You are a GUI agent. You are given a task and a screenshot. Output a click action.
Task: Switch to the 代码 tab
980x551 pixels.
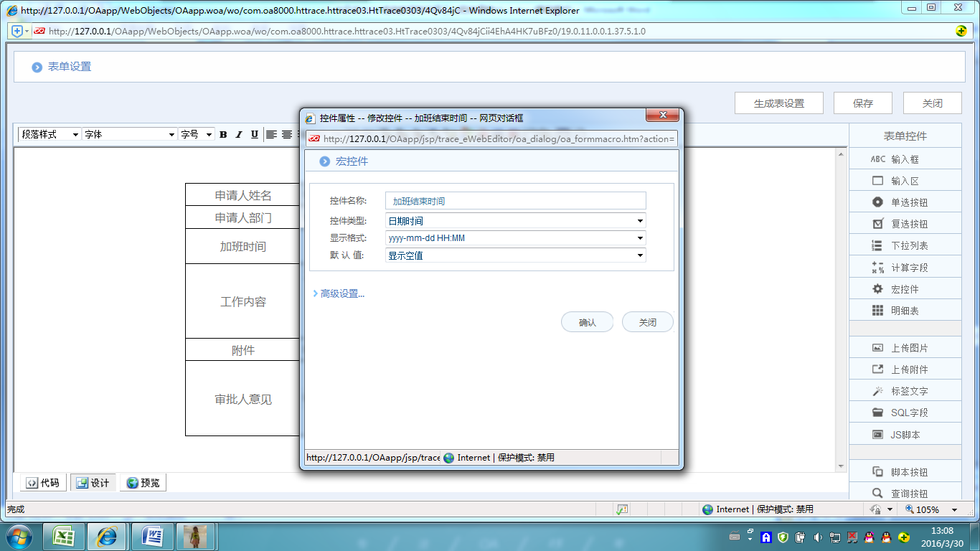click(42, 482)
